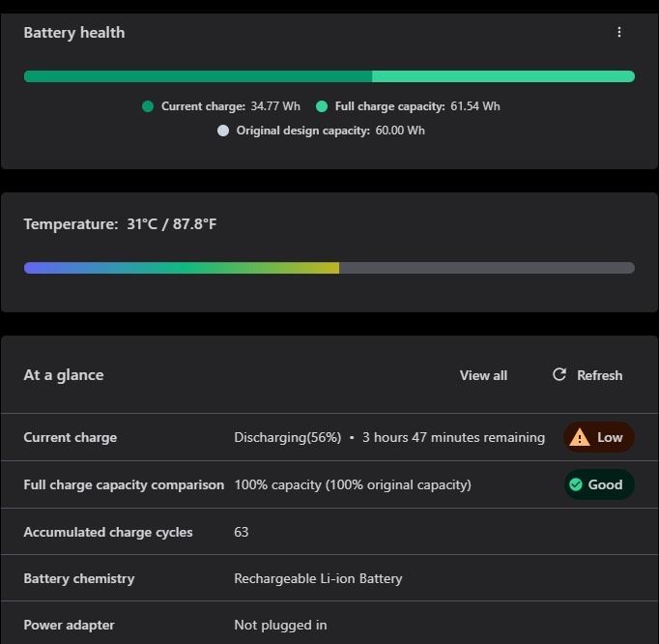
Task: Open the View all link
Action: [x=483, y=375]
